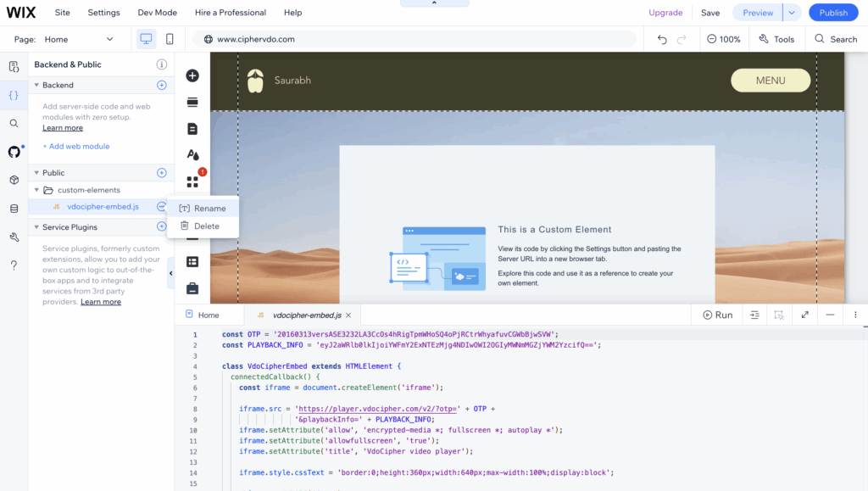Open the 100% zoom control
Viewport: 868px width, 491px height.
(x=724, y=39)
